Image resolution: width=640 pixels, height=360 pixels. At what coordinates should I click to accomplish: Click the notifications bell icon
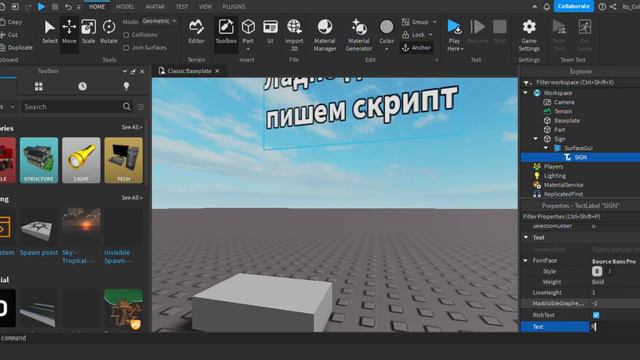click(547, 7)
